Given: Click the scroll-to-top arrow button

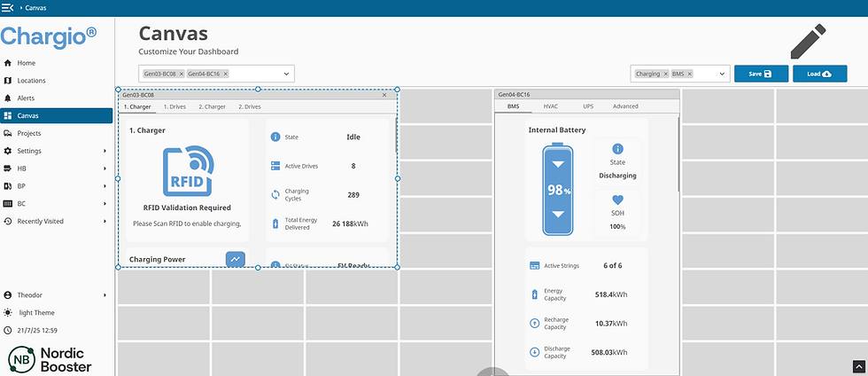Looking at the screenshot, I should pyautogui.click(x=858, y=366).
